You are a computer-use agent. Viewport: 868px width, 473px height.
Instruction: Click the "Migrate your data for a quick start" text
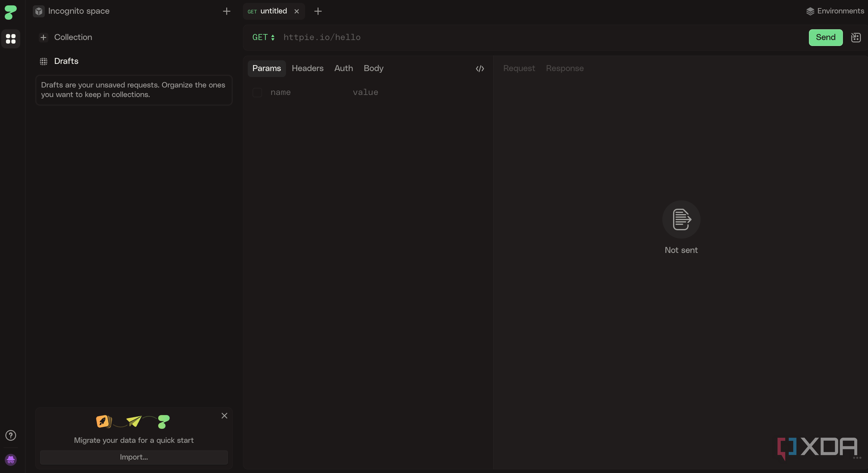(x=134, y=440)
